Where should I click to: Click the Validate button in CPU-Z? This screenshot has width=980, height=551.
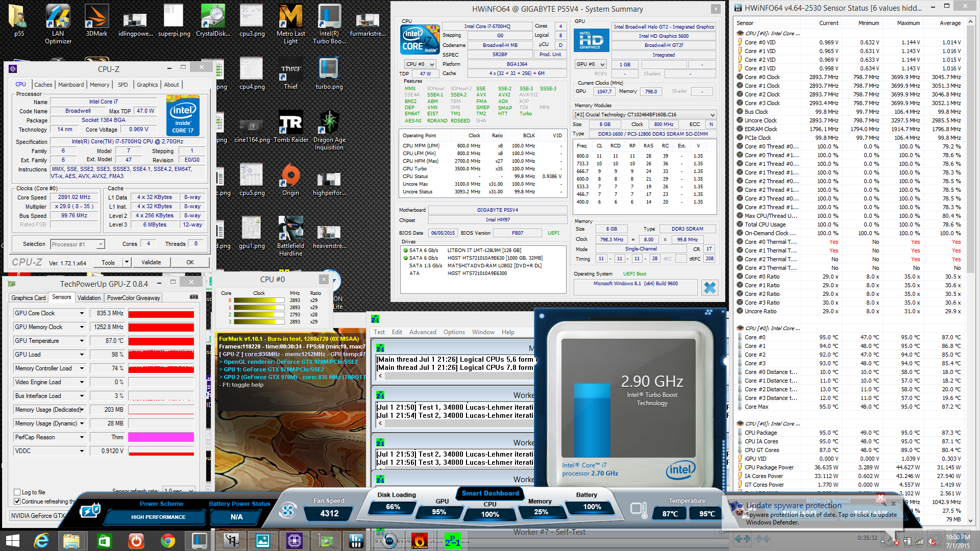point(151,262)
